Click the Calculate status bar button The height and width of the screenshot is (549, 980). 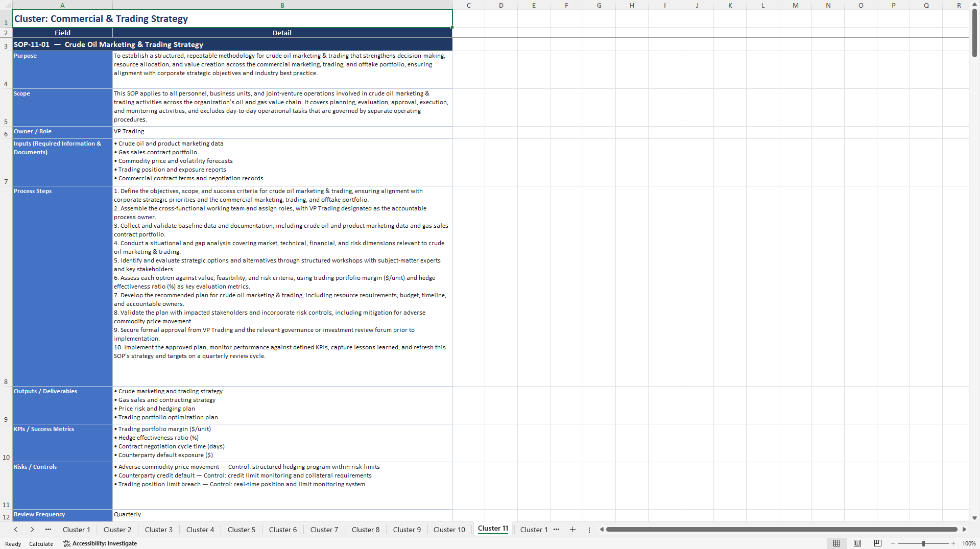click(x=41, y=543)
